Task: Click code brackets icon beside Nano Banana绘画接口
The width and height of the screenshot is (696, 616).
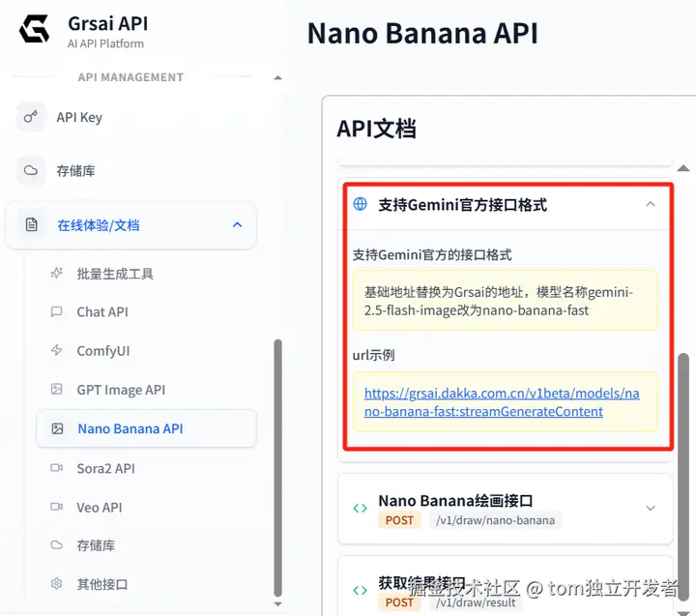Action: 360,508
